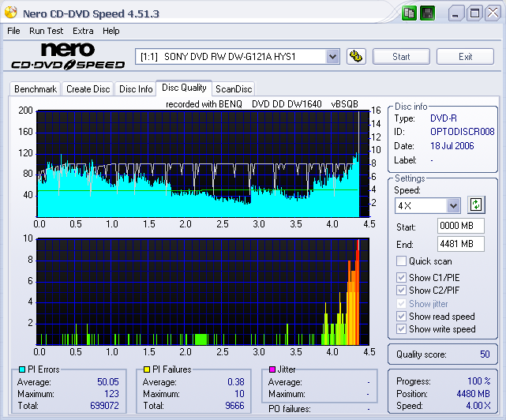This screenshot has width=506, height=420.
Task: Enable the Quick scan checkbox
Action: point(402,261)
